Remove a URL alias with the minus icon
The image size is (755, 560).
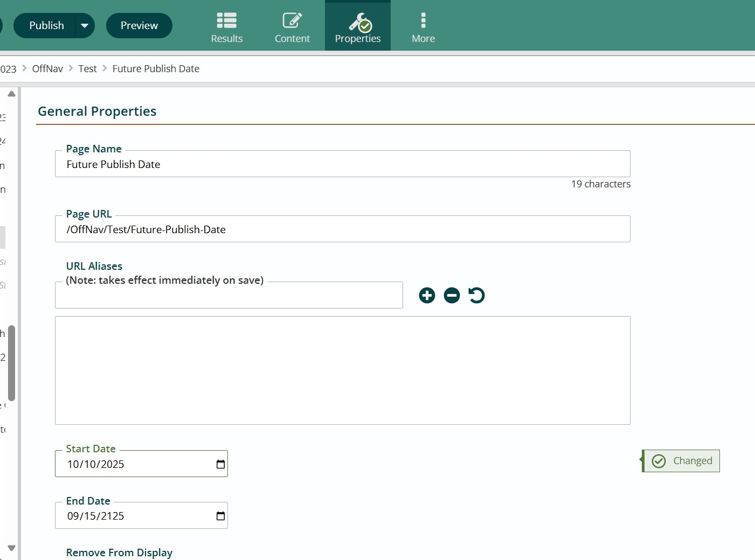pos(452,295)
